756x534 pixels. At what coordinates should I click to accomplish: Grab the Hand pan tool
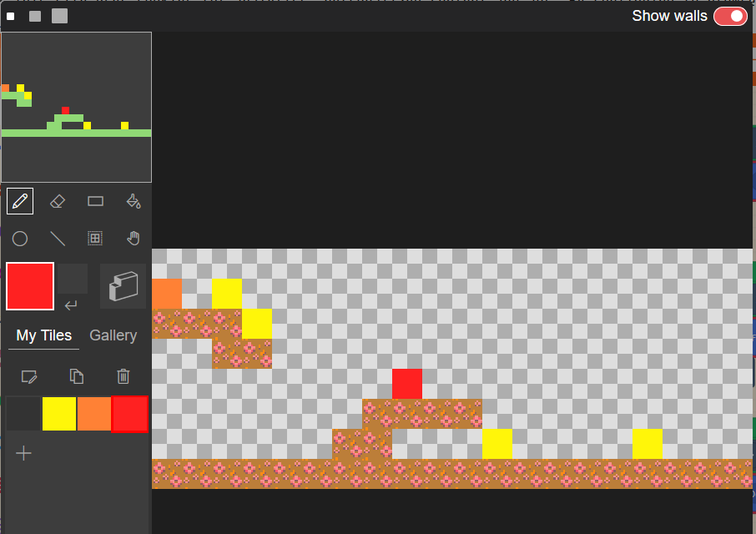pyautogui.click(x=133, y=238)
